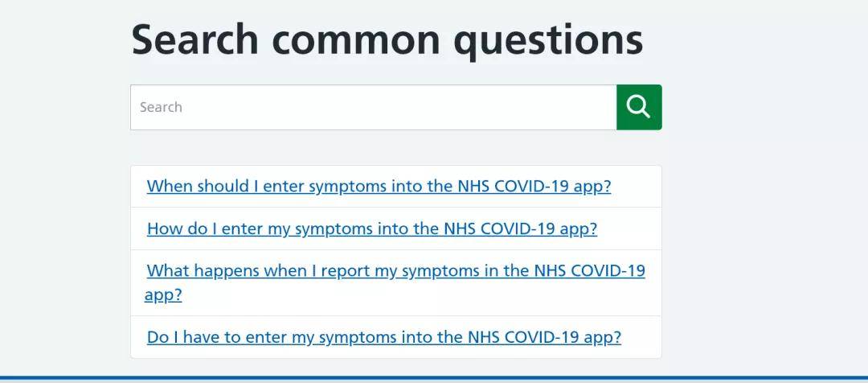Click 'NHS COVID-19 app?' in the first link
The image size is (868, 383).
[x=534, y=186]
